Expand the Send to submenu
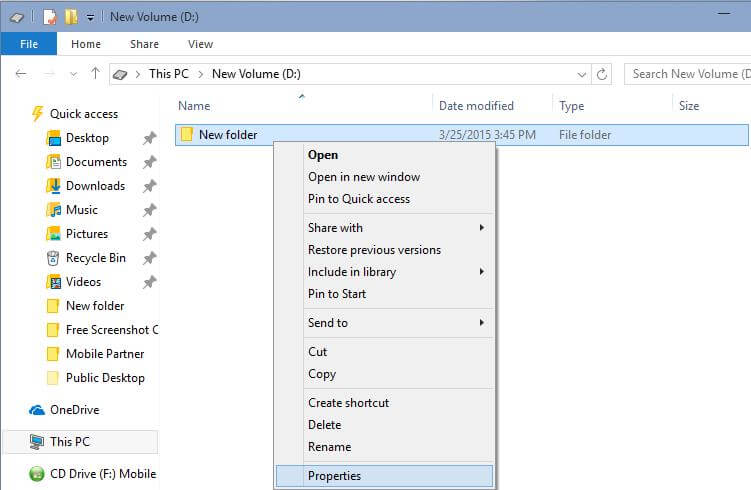This screenshot has height=490, width=751. pos(385,323)
